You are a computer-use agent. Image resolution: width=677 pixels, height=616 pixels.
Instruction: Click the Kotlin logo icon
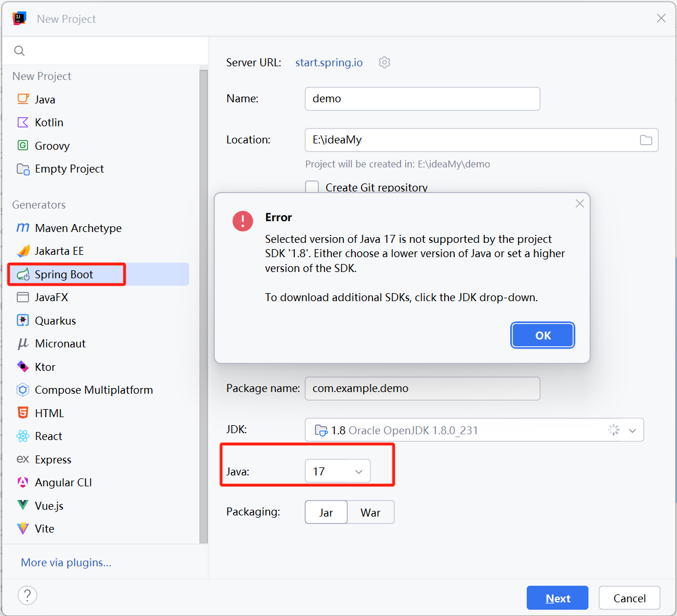(x=23, y=122)
